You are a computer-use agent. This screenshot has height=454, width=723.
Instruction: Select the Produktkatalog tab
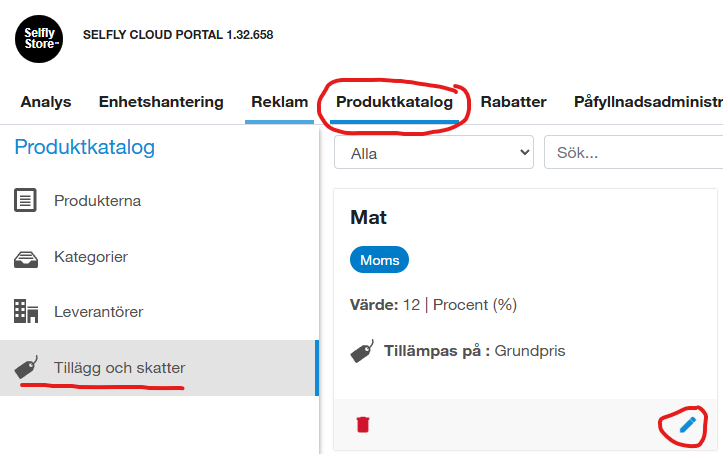point(394,102)
